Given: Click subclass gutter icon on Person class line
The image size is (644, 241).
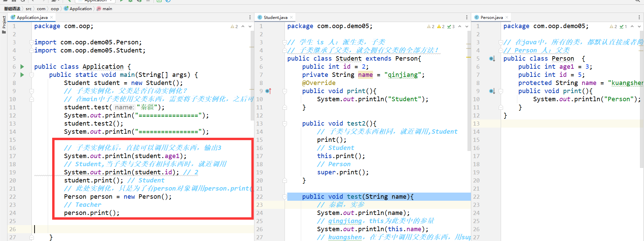Looking at the screenshot, I should click(492, 59).
